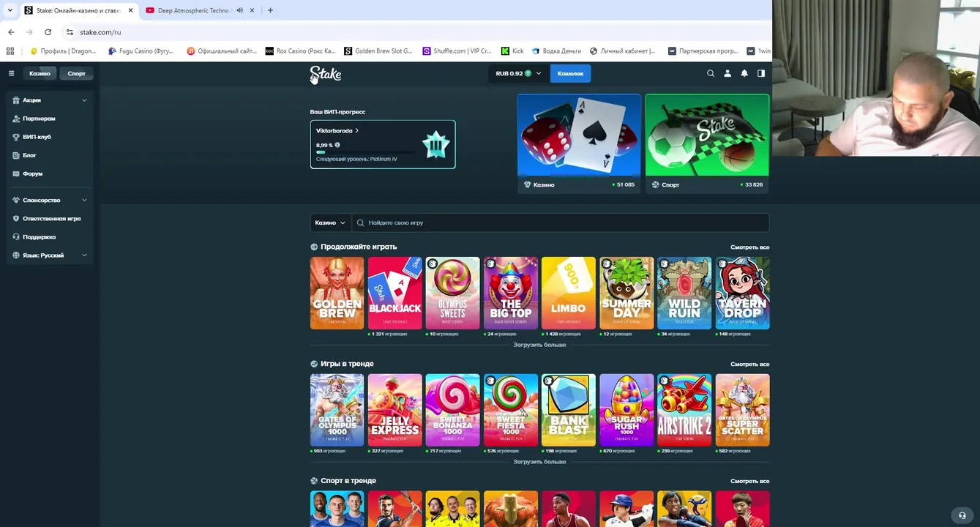Open Airstrike 2 game thumbnail

(x=684, y=410)
